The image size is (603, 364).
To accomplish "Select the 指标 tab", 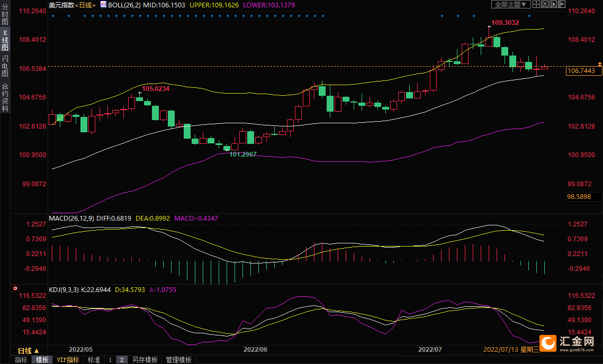I will pyautogui.click(x=21, y=360).
